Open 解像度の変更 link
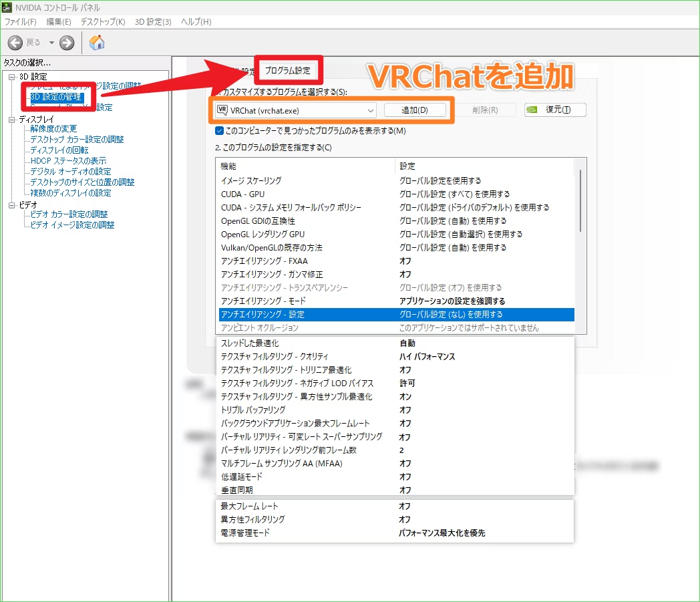700x602 pixels. pos(53,128)
